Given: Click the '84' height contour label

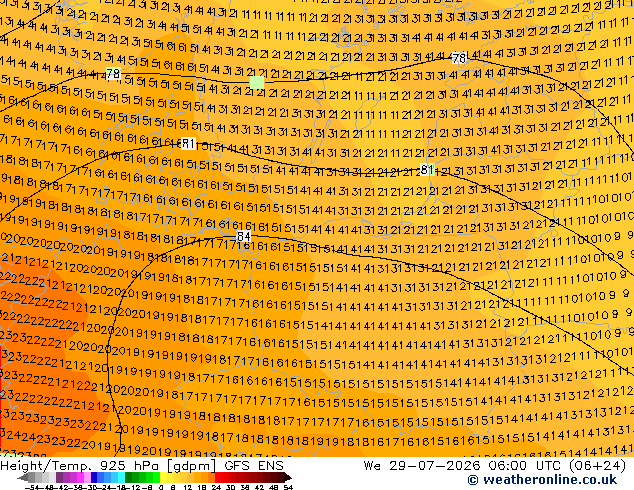Looking at the screenshot, I should [243, 236].
